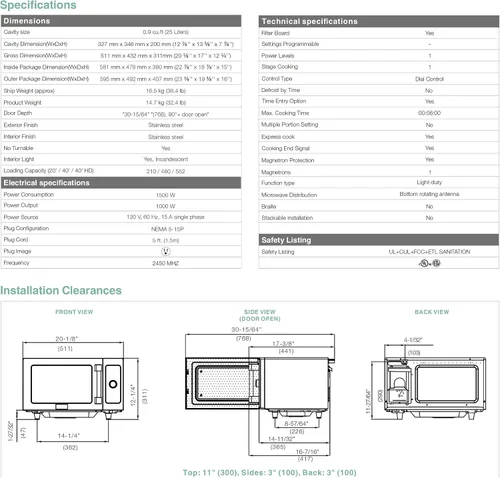The image size is (500, 478).
Task: Click the Dimensions section header
Action: click(x=121, y=21)
